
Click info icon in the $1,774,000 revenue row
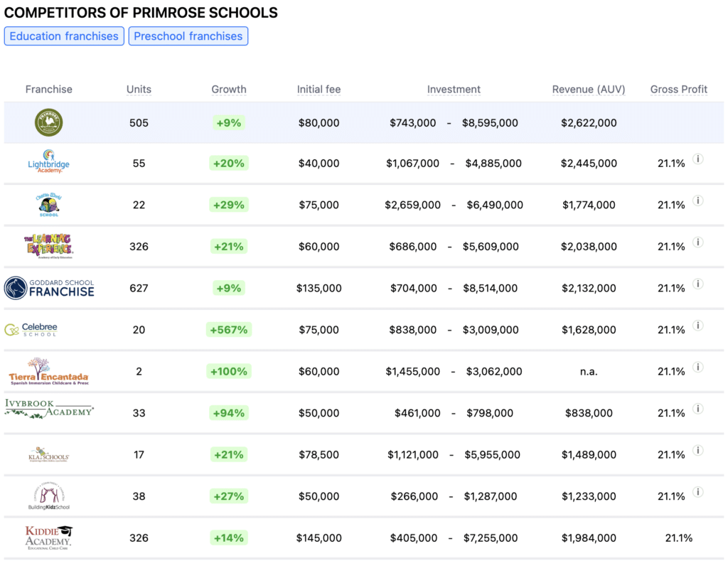click(x=698, y=201)
